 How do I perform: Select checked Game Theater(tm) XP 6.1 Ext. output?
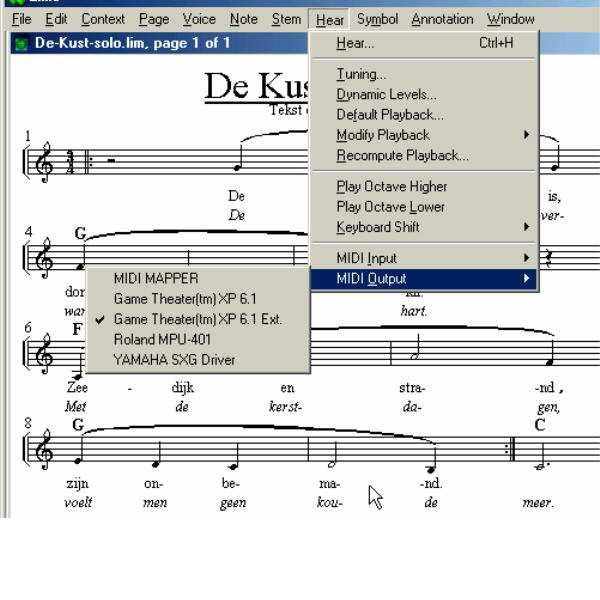(198, 319)
